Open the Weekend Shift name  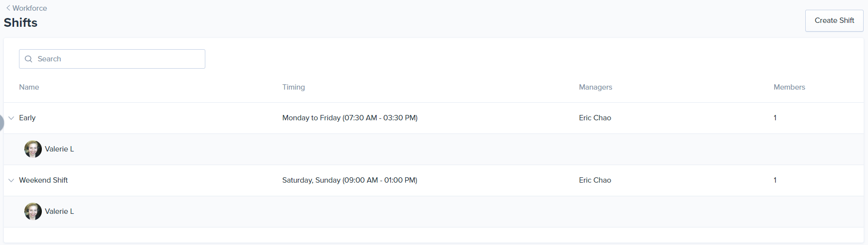[43, 180]
